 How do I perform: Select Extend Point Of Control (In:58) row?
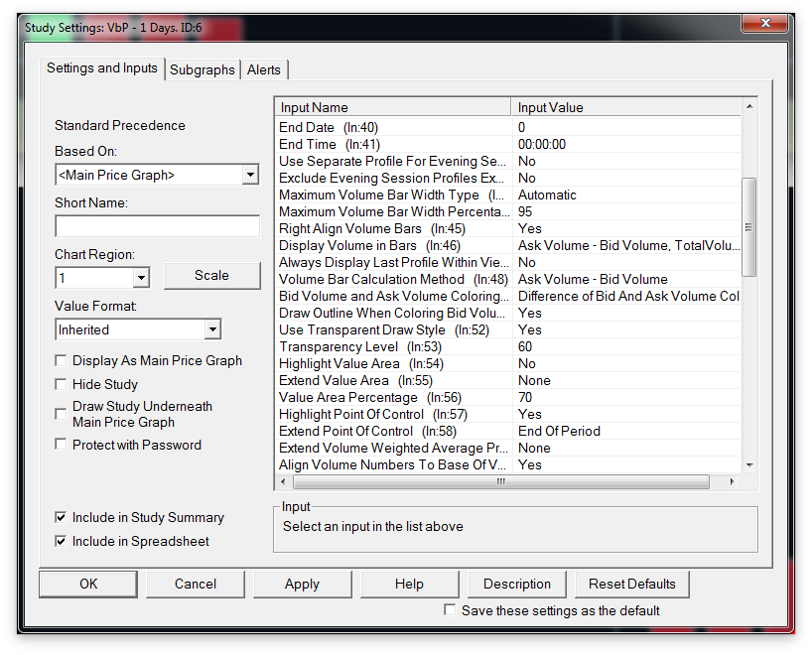tap(508, 431)
